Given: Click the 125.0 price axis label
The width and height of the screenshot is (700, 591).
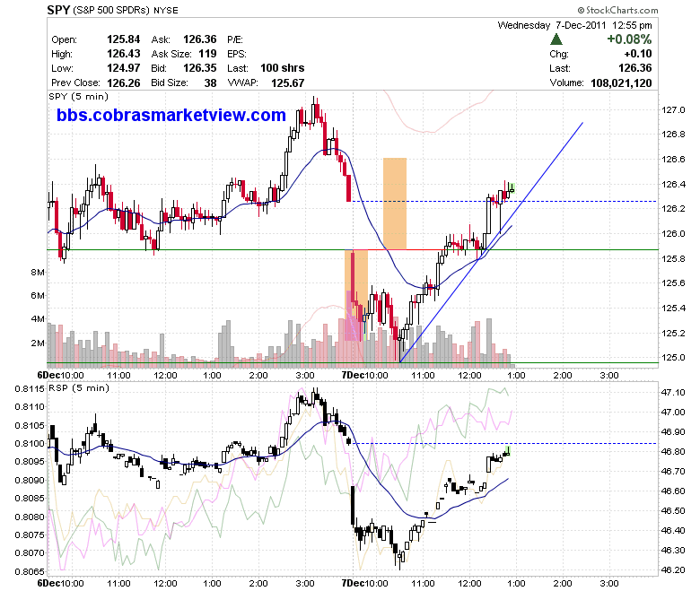Looking at the screenshot, I should point(673,357).
